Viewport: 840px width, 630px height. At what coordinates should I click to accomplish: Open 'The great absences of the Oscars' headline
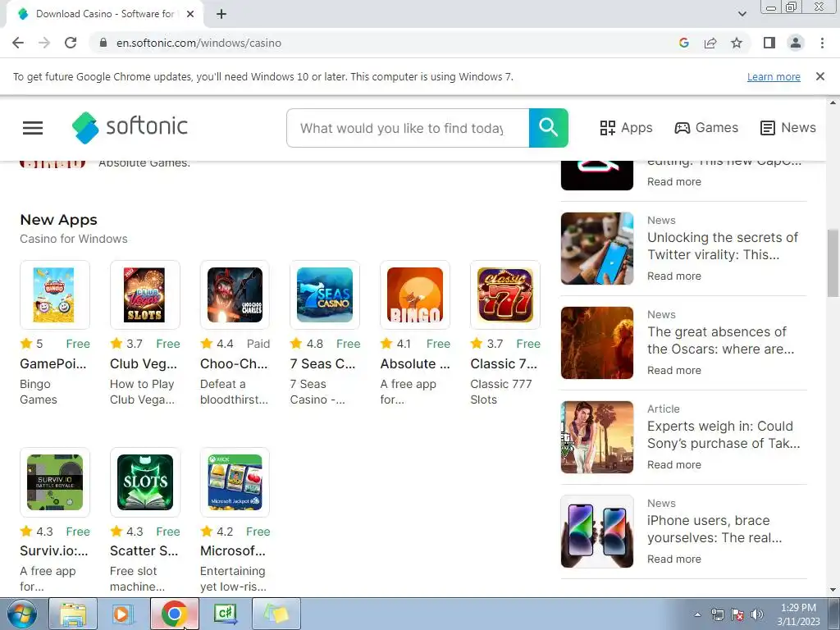pos(720,340)
